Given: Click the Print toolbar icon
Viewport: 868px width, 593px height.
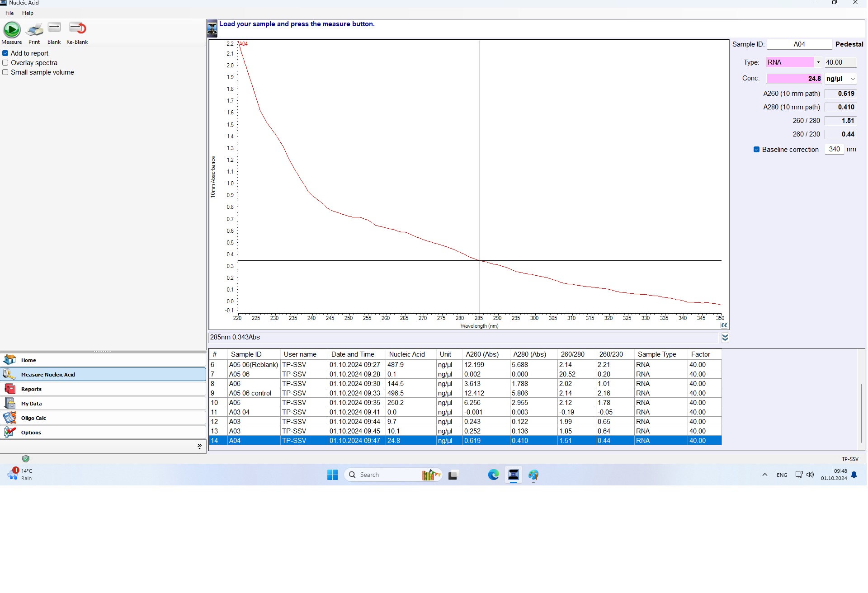Looking at the screenshot, I should [x=34, y=30].
